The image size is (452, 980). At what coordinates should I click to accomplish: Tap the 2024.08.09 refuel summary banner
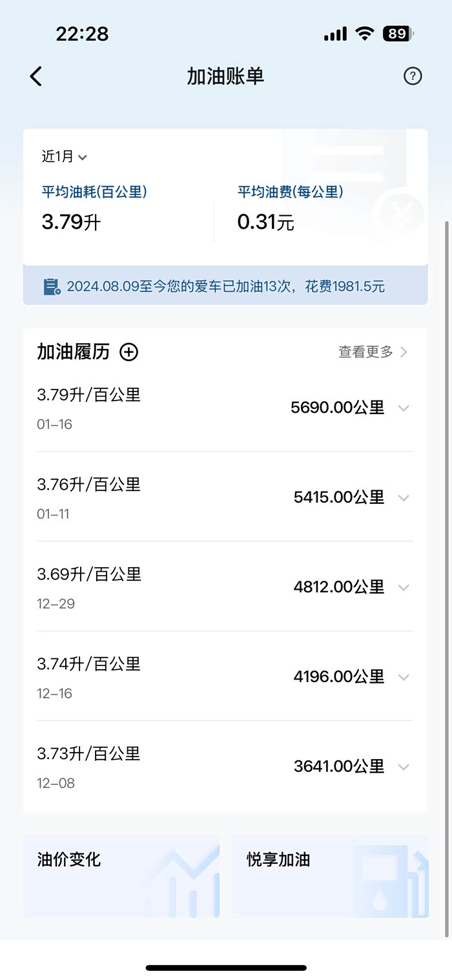226,286
